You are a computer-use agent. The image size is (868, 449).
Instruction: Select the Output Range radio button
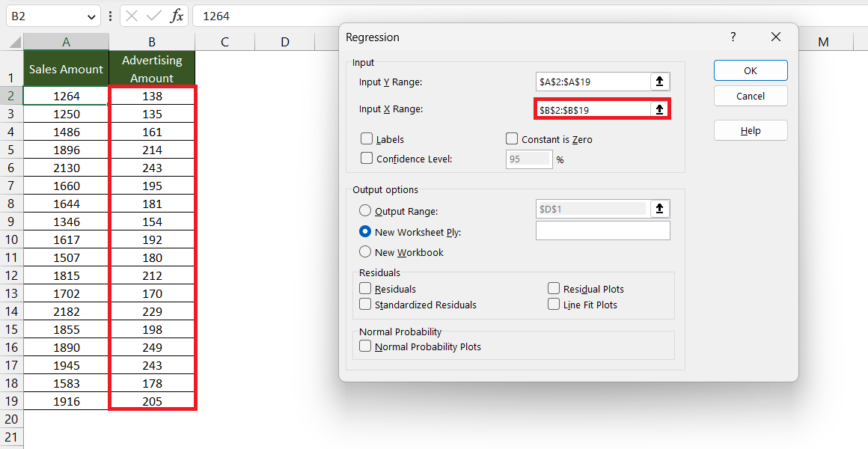point(365,210)
